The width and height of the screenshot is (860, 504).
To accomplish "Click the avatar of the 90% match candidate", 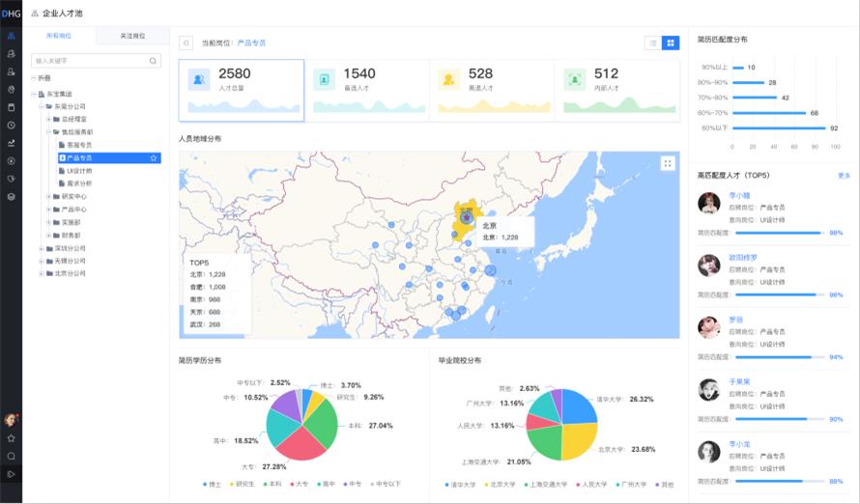I will [708, 389].
